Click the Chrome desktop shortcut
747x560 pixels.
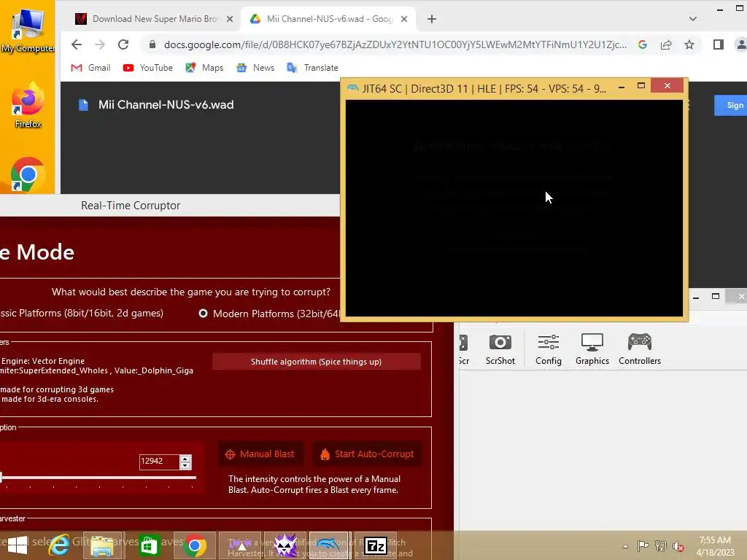[x=28, y=174]
